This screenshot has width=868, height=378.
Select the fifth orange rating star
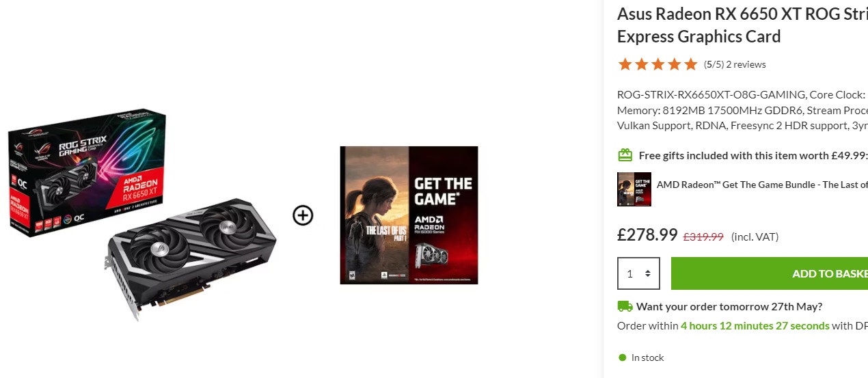(x=690, y=64)
